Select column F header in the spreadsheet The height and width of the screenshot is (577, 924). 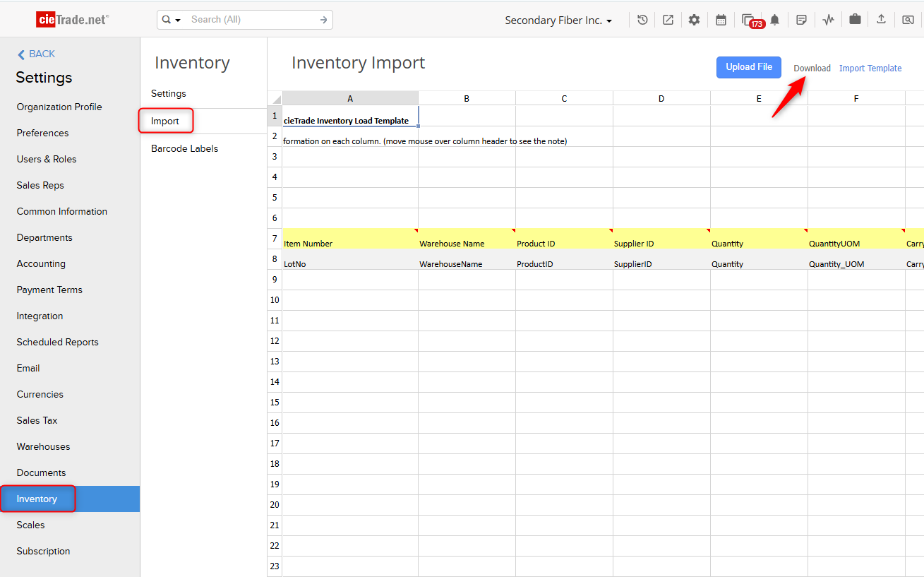point(856,98)
